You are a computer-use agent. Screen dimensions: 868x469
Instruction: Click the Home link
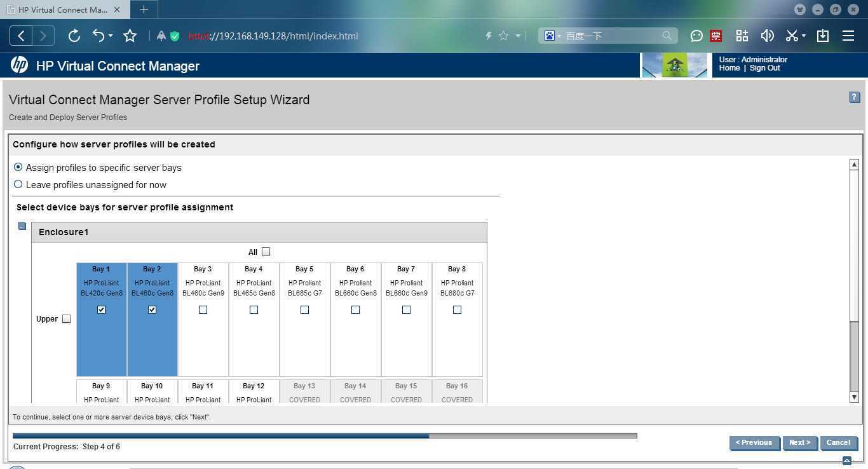pos(729,68)
